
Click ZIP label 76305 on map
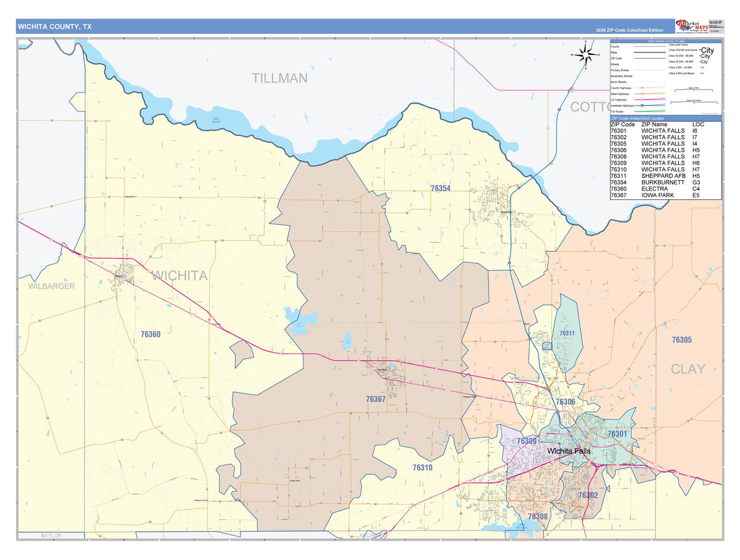681,340
